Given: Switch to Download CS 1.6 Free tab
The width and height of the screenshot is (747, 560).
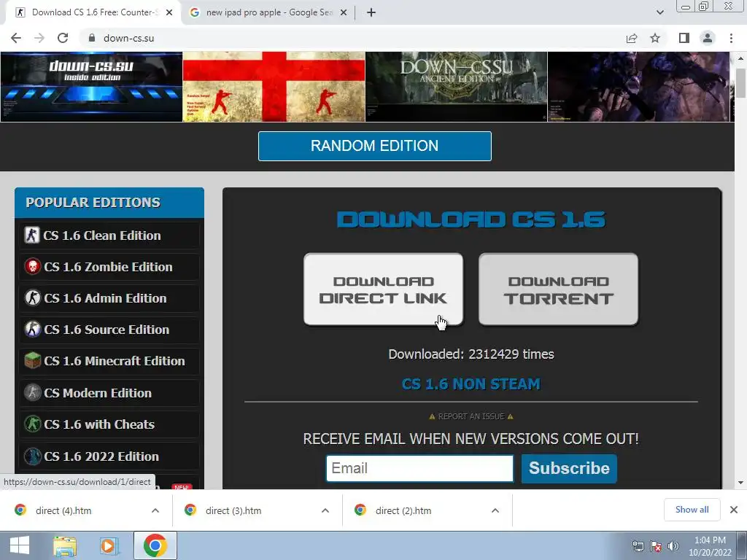Looking at the screenshot, I should point(93,12).
